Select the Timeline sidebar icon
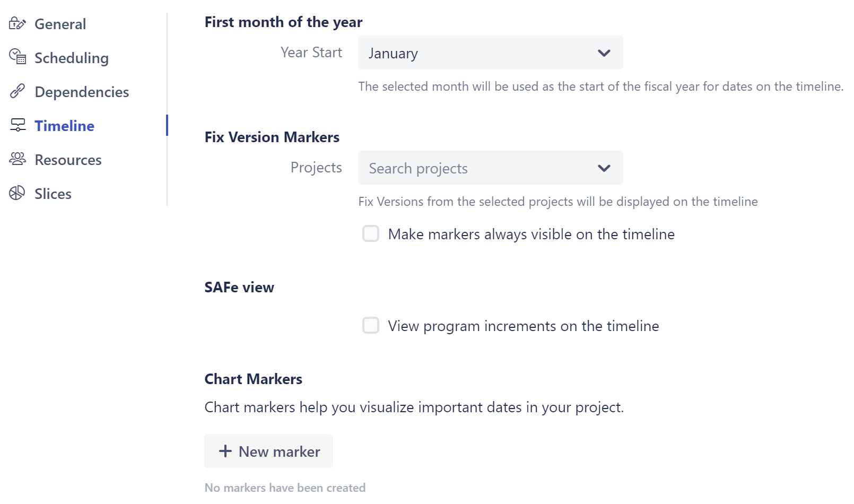This screenshot has height=504, width=854. (x=18, y=125)
